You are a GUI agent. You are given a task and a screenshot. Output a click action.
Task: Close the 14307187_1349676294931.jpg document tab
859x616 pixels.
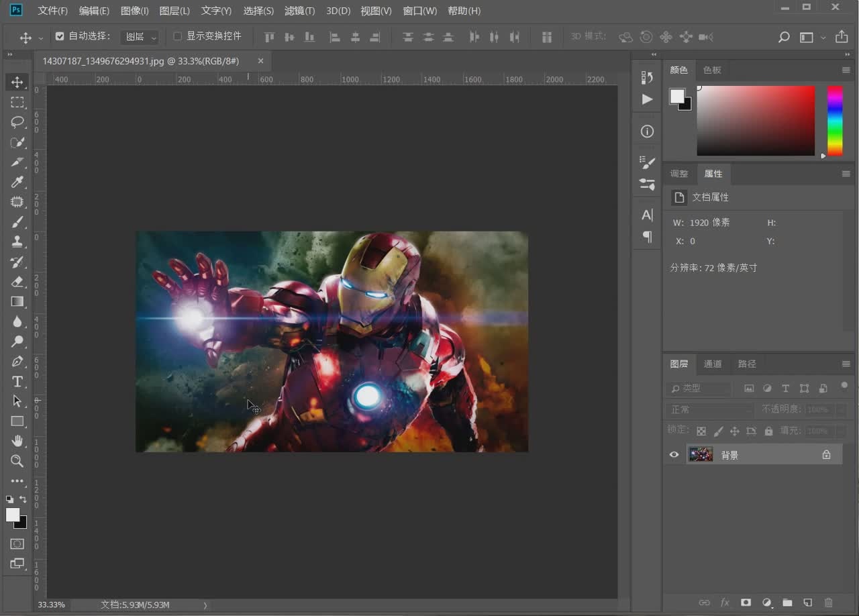coord(260,60)
